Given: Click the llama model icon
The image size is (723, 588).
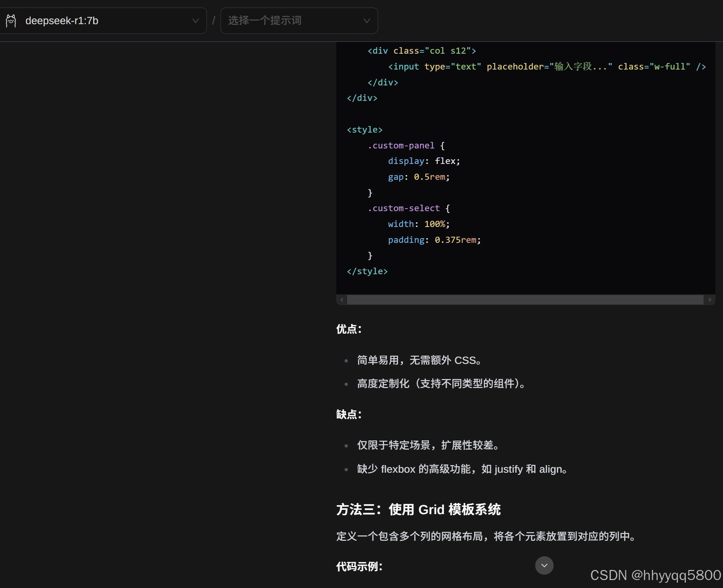Looking at the screenshot, I should (11, 21).
